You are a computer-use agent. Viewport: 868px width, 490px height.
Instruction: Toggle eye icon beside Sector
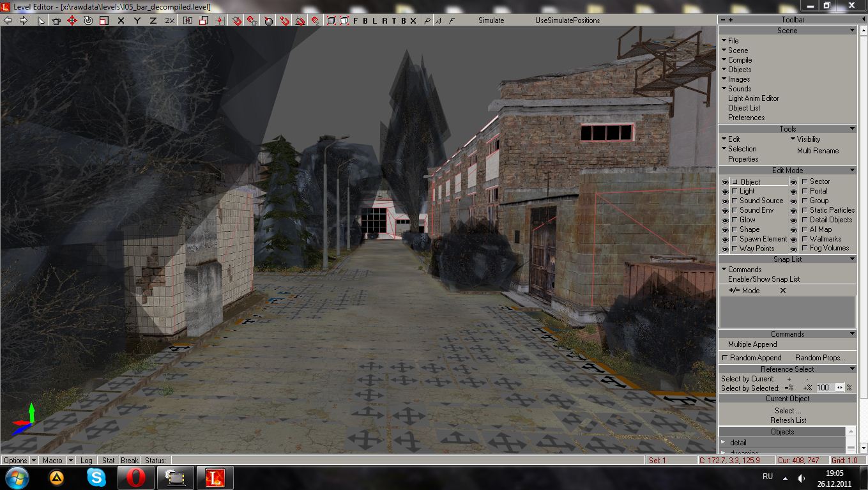point(794,182)
